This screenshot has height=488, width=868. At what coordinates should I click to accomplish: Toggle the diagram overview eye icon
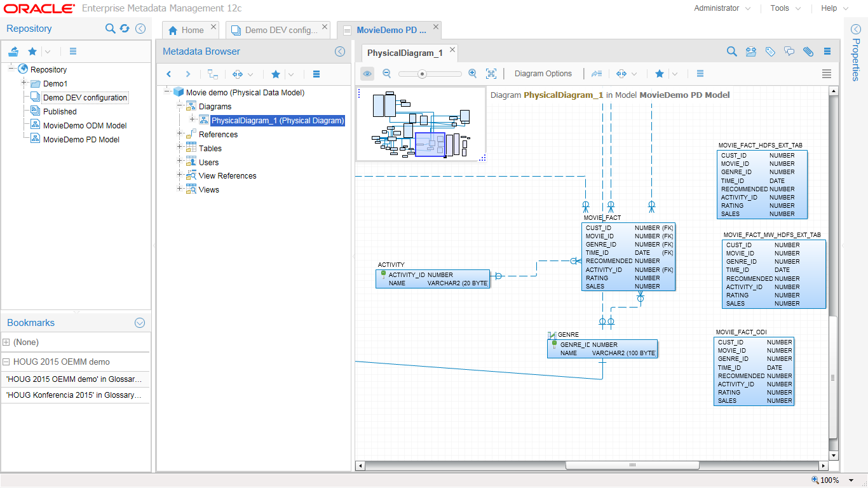pos(368,74)
